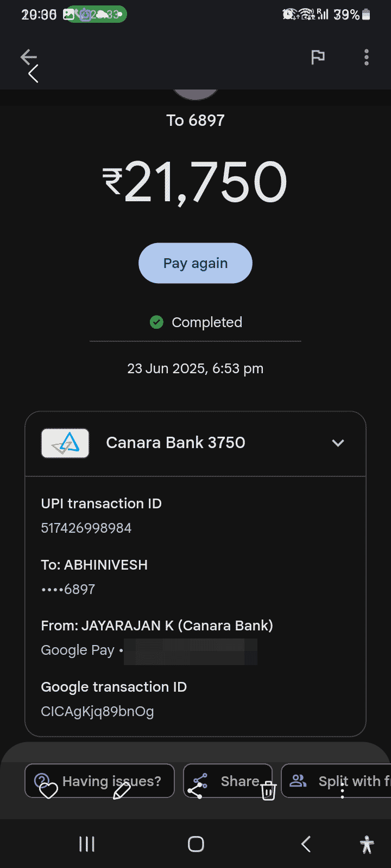The image size is (391, 868).
Task: Tap the Canara Bank logo thumbnail
Action: tap(65, 443)
